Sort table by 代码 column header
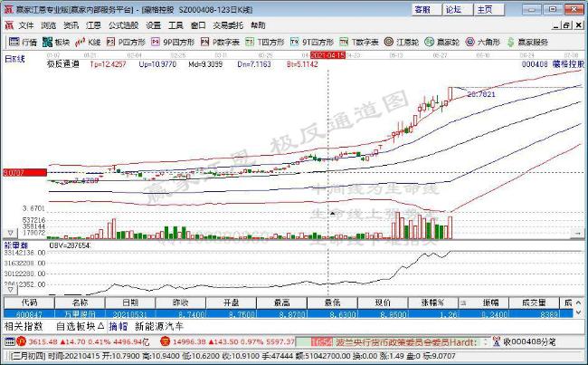588x365 pixels. pyautogui.click(x=29, y=303)
